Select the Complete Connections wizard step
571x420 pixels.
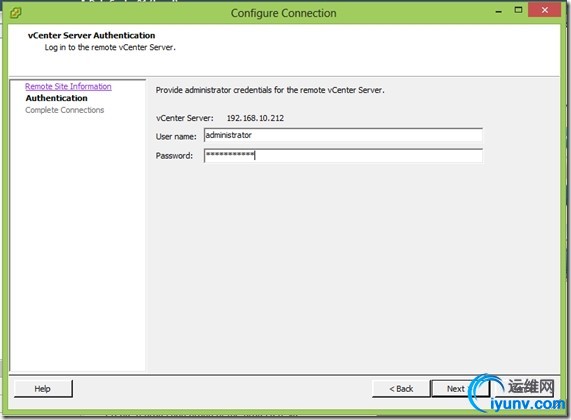coord(64,110)
